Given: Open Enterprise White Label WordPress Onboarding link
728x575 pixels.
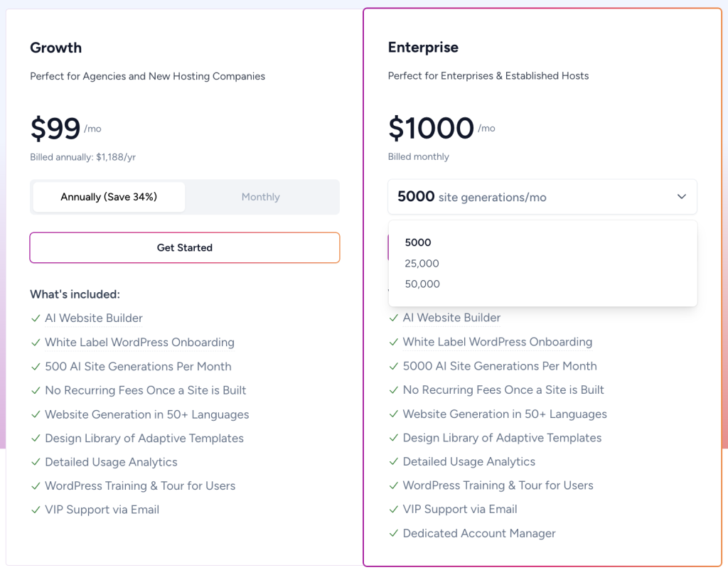Looking at the screenshot, I should pyautogui.click(x=497, y=342).
